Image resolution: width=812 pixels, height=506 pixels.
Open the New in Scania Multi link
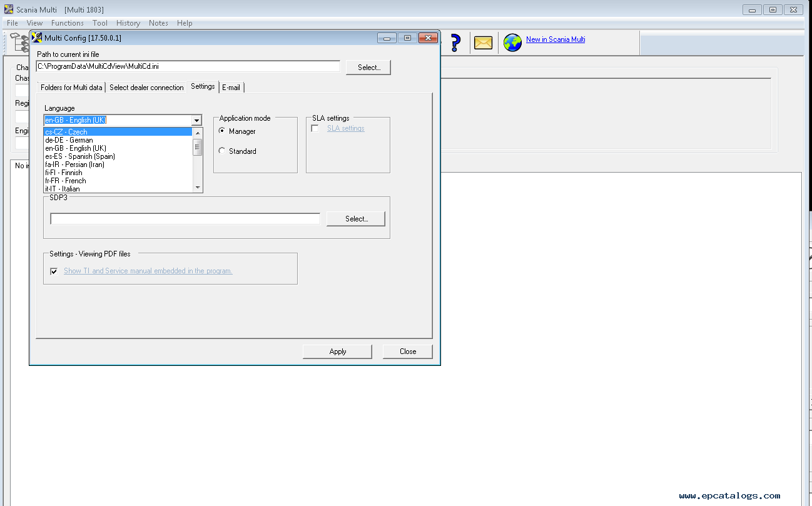pos(556,39)
